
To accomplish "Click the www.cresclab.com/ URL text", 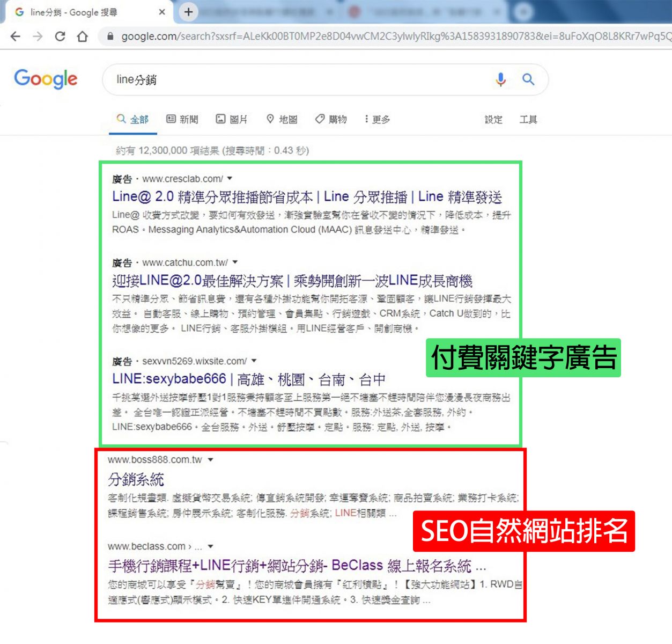I will point(182,179).
